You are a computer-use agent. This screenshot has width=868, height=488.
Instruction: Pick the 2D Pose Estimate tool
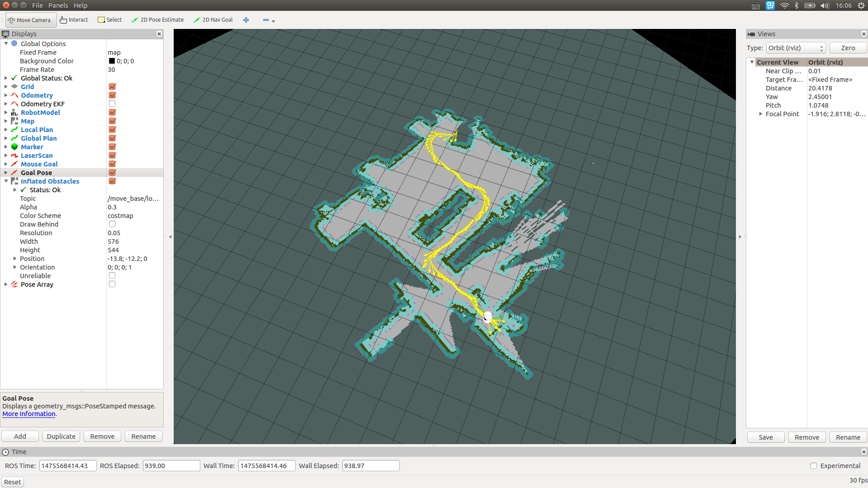click(x=157, y=20)
